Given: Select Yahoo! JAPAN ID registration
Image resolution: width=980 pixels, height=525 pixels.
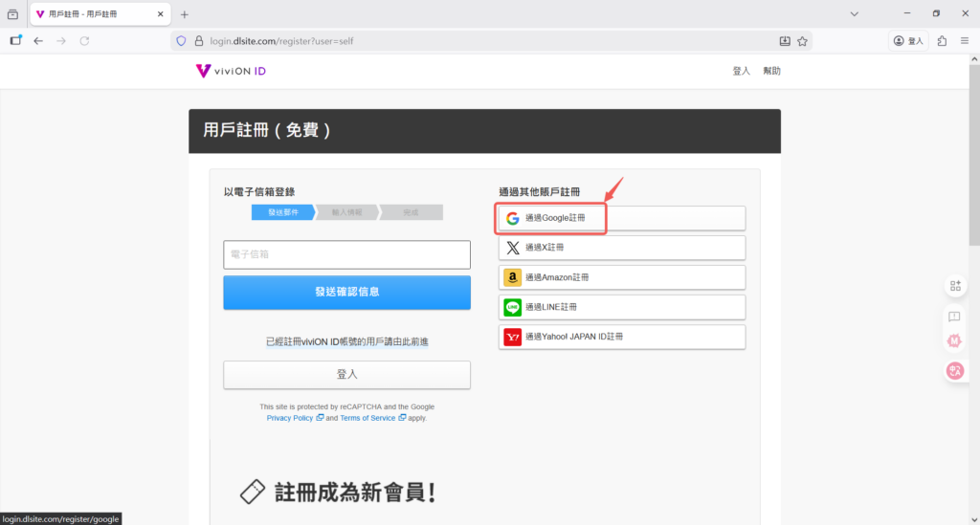Looking at the screenshot, I should (621, 337).
